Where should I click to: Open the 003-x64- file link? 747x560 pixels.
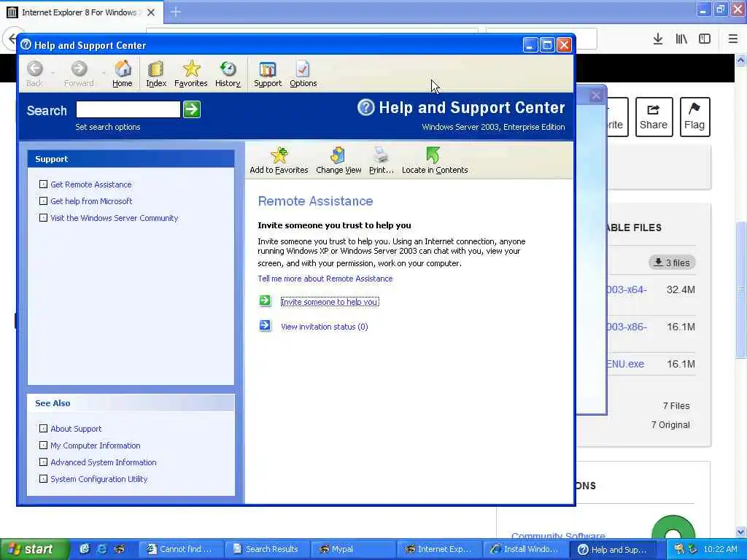(x=627, y=289)
